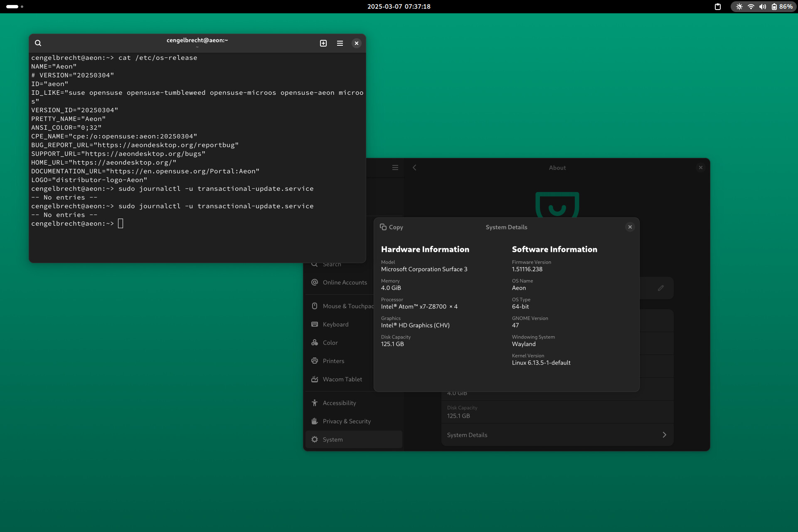Open the clock and calendar in top bar
Image resolution: width=798 pixels, height=532 pixels.
point(399,7)
